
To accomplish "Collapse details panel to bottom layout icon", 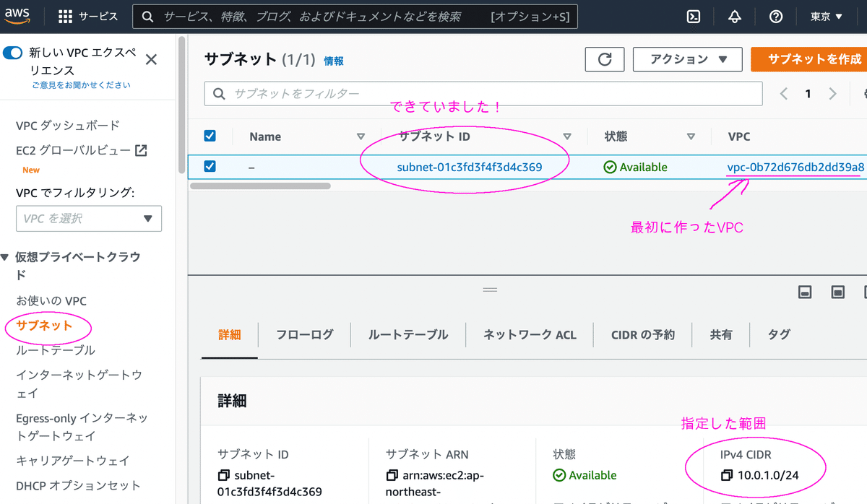I will point(806,292).
